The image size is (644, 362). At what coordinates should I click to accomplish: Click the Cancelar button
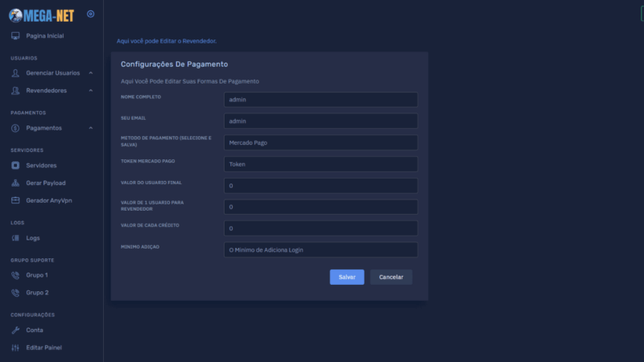391,277
